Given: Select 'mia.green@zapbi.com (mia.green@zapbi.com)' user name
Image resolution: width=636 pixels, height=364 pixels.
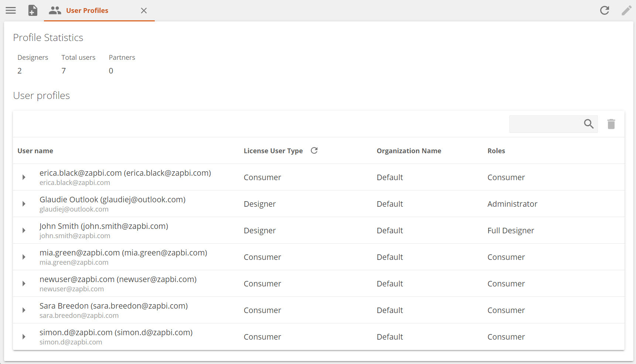Looking at the screenshot, I should [123, 253].
